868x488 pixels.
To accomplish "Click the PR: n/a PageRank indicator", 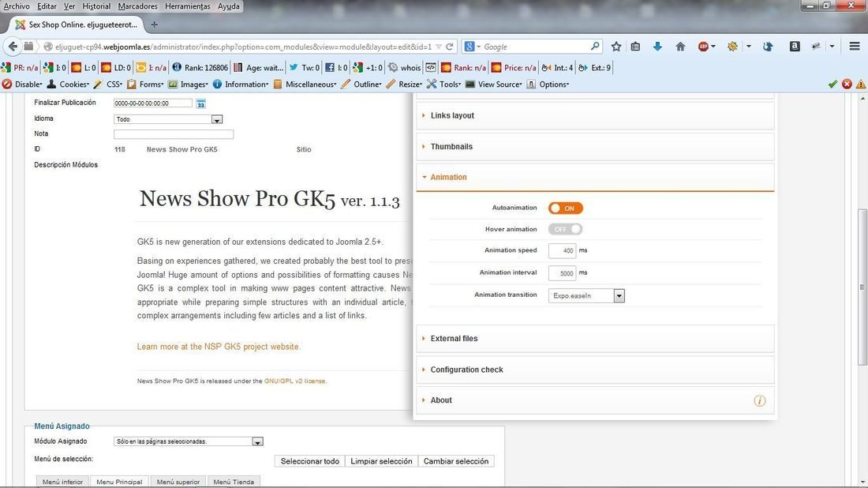I will [20, 68].
